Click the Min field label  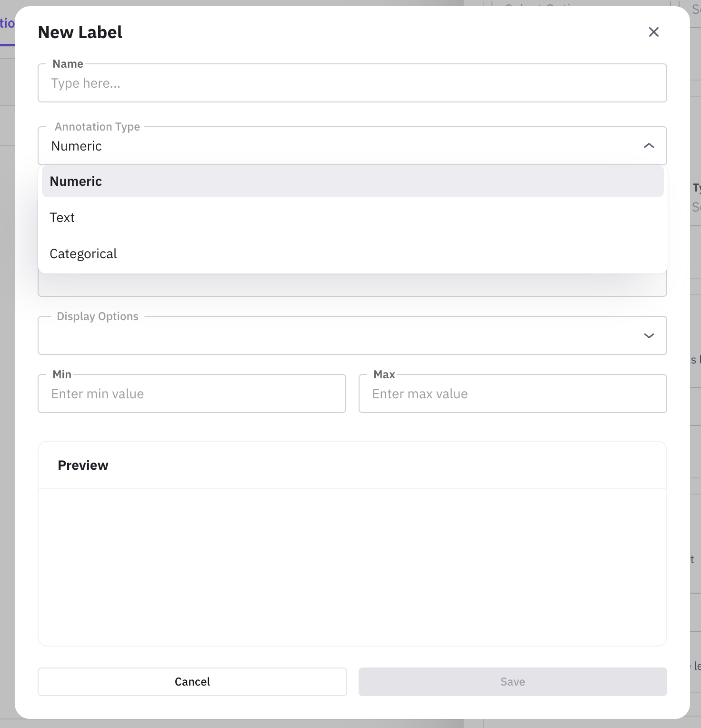(x=62, y=374)
